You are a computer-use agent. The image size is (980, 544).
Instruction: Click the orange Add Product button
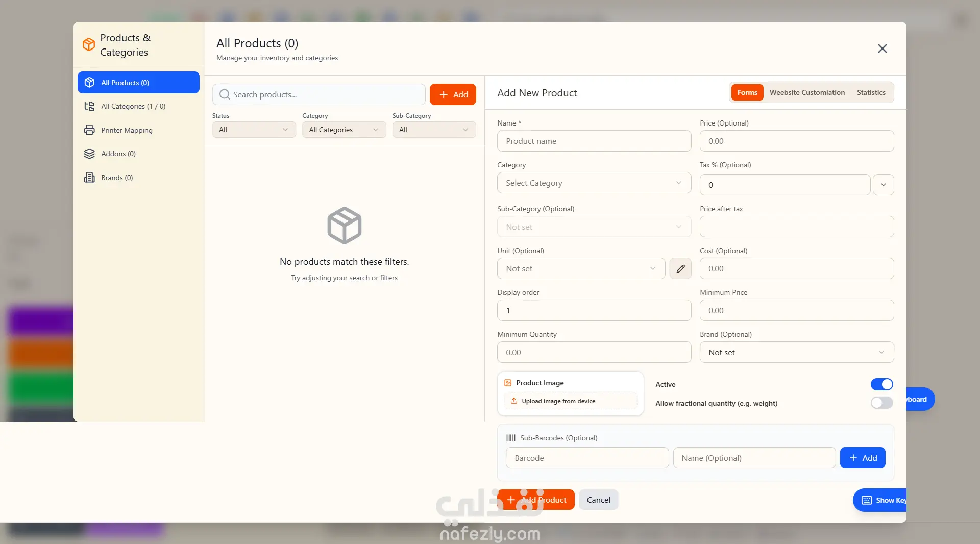click(x=536, y=500)
